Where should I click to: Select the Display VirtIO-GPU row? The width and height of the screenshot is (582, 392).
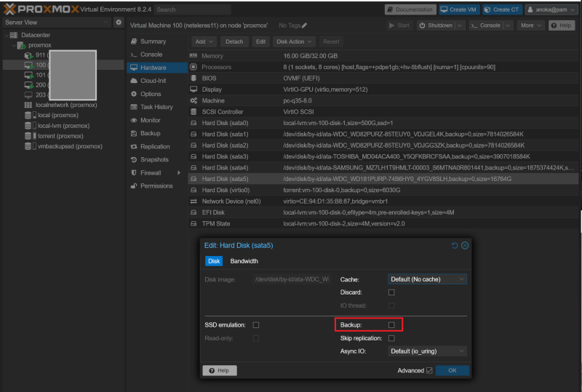pos(385,89)
